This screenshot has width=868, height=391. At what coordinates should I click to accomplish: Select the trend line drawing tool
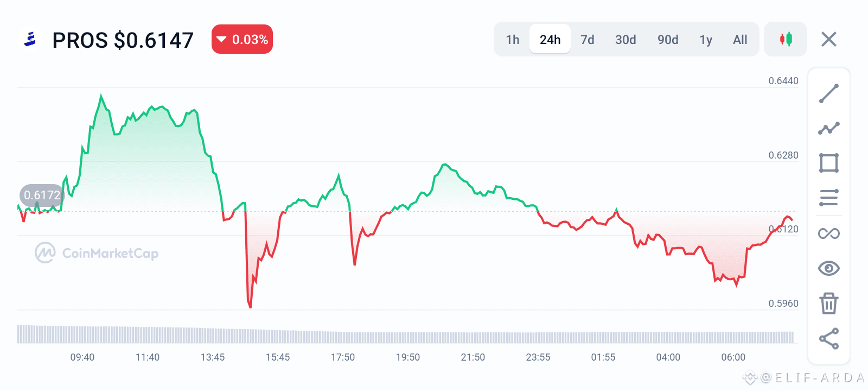pyautogui.click(x=829, y=93)
